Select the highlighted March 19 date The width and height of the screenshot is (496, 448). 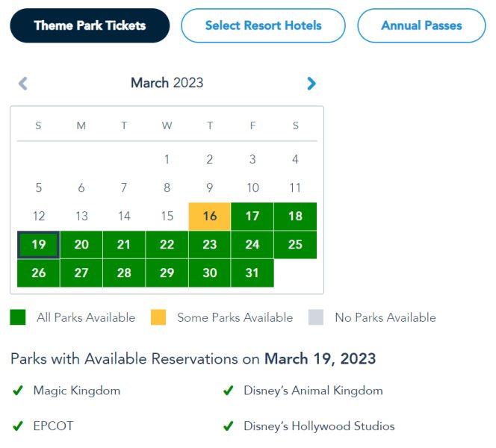(x=39, y=245)
